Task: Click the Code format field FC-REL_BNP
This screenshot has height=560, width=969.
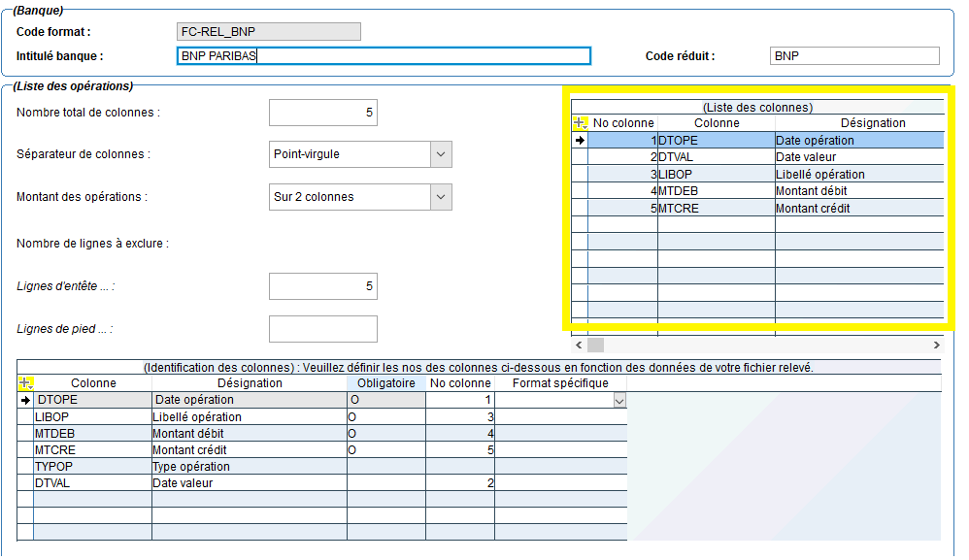Action: coord(269,31)
